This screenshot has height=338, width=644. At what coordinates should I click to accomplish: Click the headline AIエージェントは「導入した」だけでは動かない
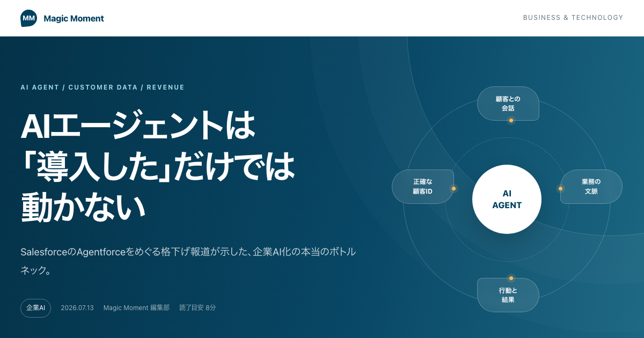[158, 166]
